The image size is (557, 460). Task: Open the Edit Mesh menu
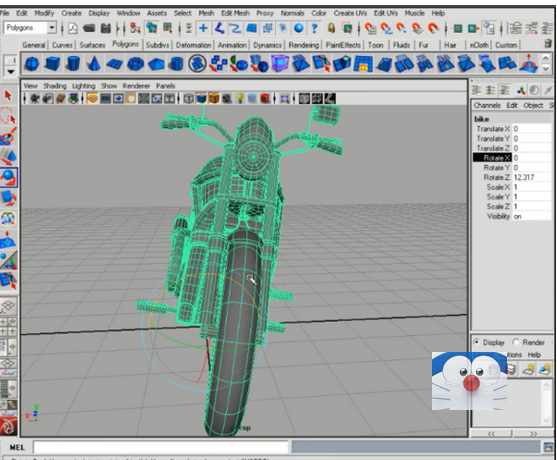click(x=235, y=13)
